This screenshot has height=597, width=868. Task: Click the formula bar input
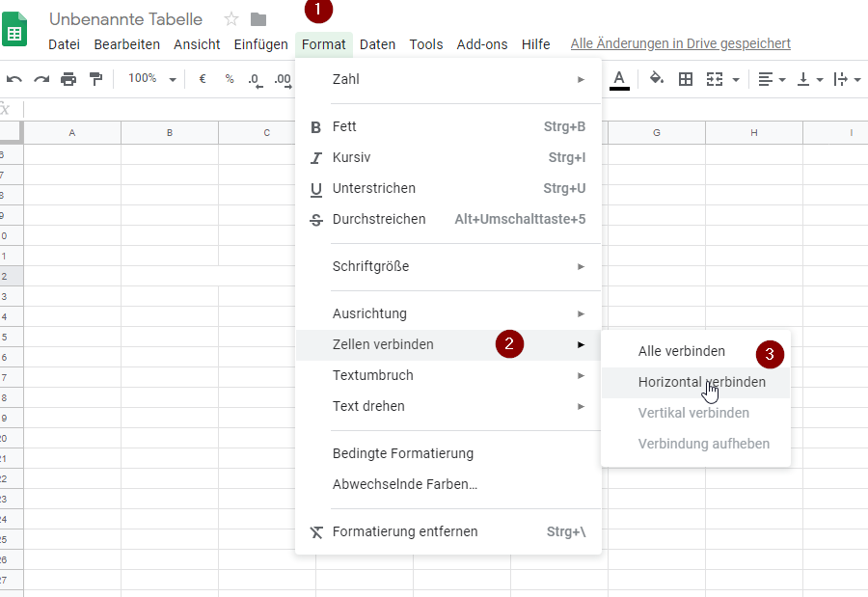(x=446, y=109)
